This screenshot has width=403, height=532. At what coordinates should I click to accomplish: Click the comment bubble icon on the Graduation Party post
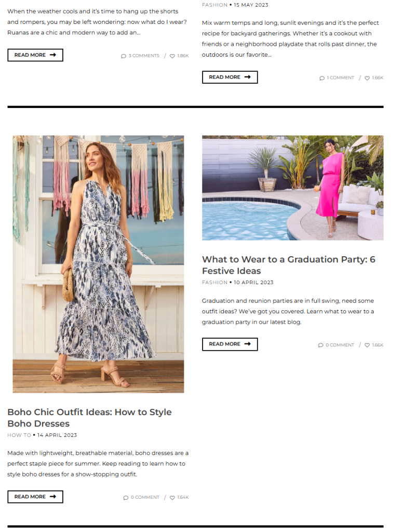point(320,345)
